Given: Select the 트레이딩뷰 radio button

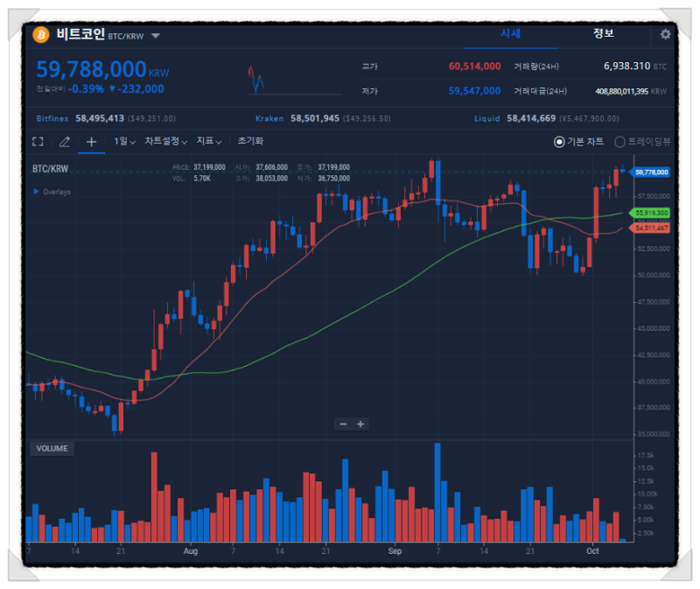Looking at the screenshot, I should click(x=619, y=142).
